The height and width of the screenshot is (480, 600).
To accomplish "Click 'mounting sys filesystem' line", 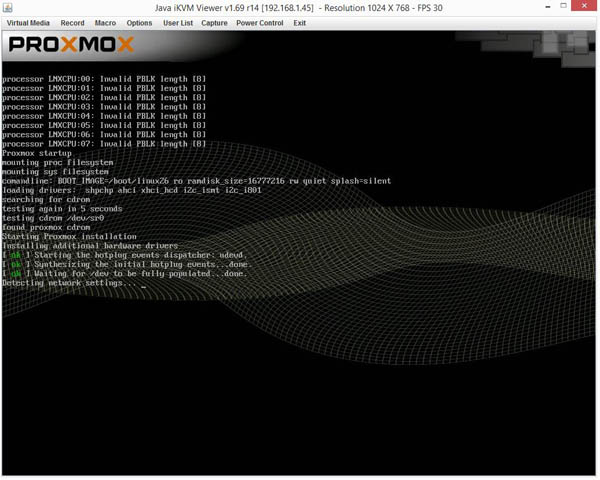I will [55, 171].
